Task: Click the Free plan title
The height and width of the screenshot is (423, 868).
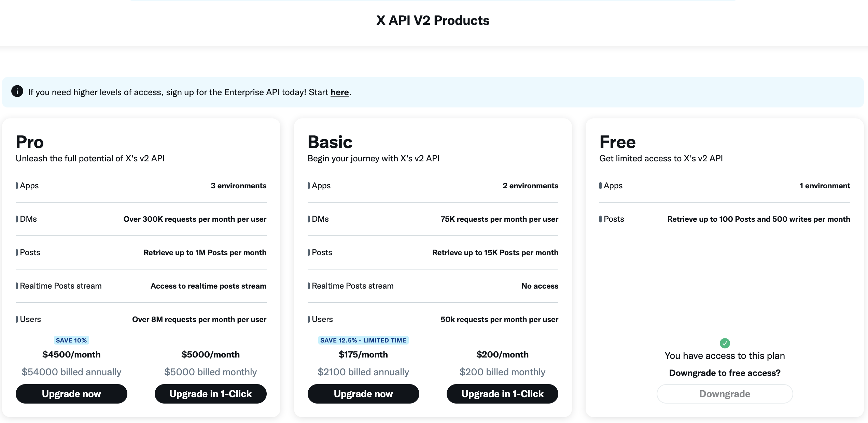Action: [x=617, y=142]
